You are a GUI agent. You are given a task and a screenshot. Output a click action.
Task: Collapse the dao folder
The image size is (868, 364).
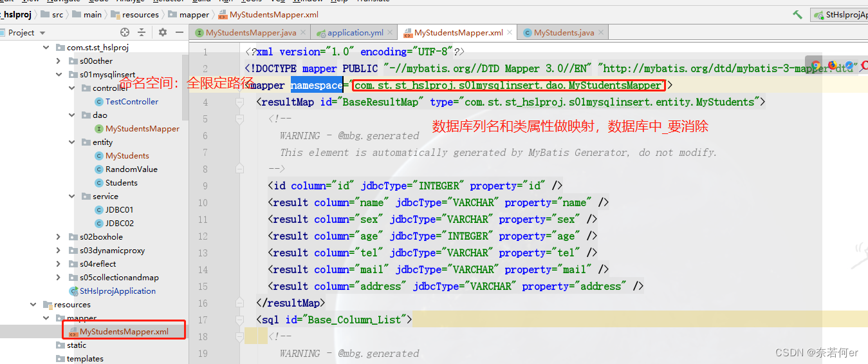[x=71, y=115]
